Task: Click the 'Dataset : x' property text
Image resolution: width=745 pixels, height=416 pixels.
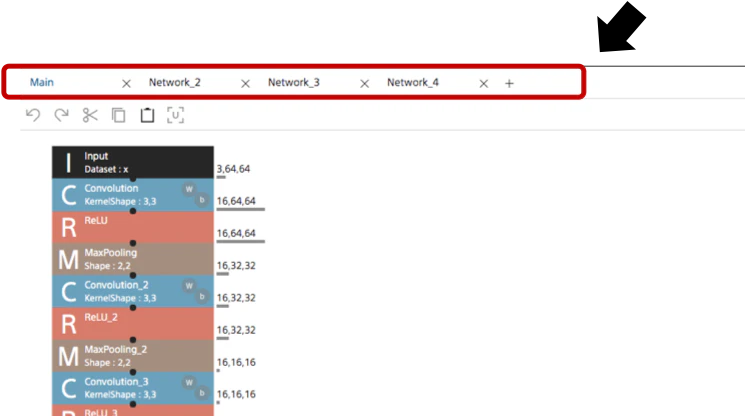Action: coord(106,170)
